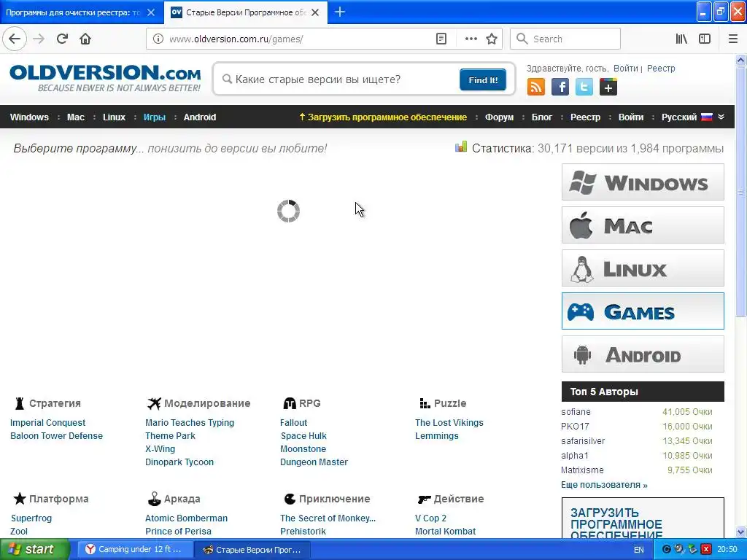Click 'Еще пользователя »' link
This screenshot has width=747, height=560.
click(x=604, y=485)
